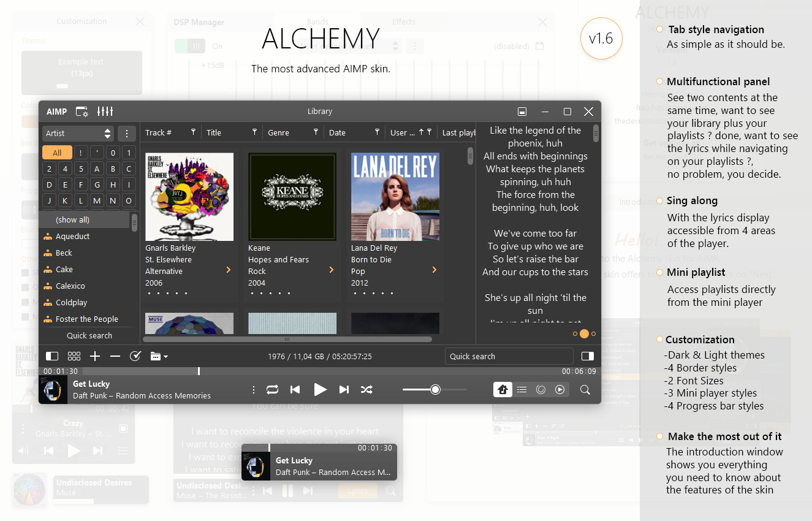Switch to the playlist list tab
The image size is (812, 521).
click(x=522, y=390)
